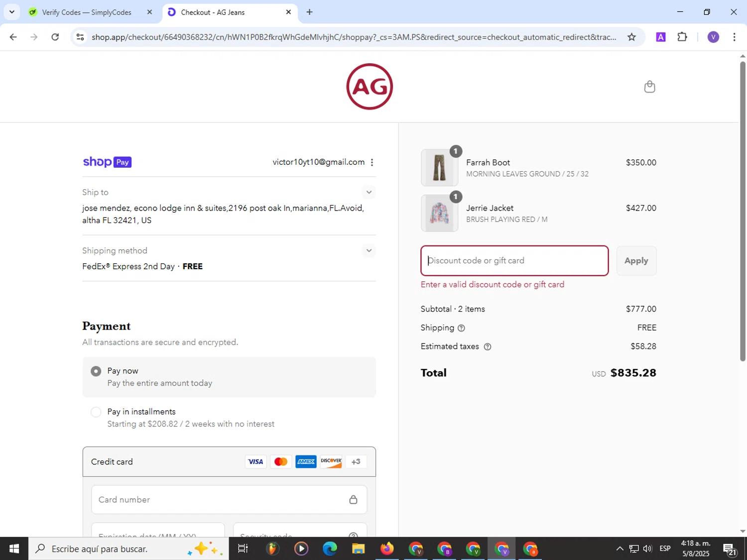Screen dimensions: 747x560
Task: Select the Pay in installments option
Action: [x=96, y=412]
